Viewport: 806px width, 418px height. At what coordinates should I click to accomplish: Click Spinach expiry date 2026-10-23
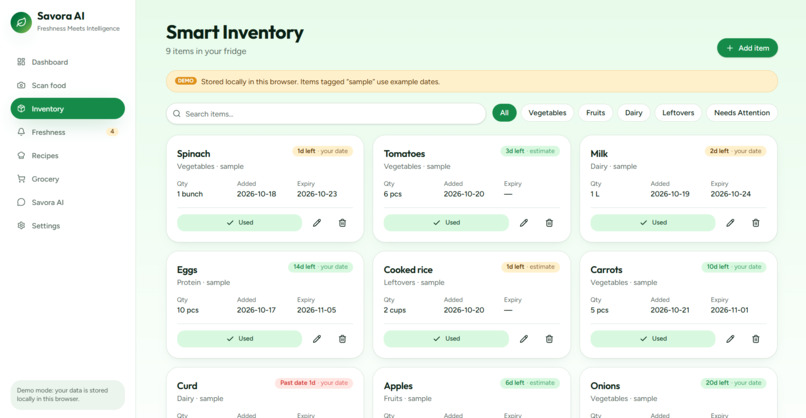317,194
